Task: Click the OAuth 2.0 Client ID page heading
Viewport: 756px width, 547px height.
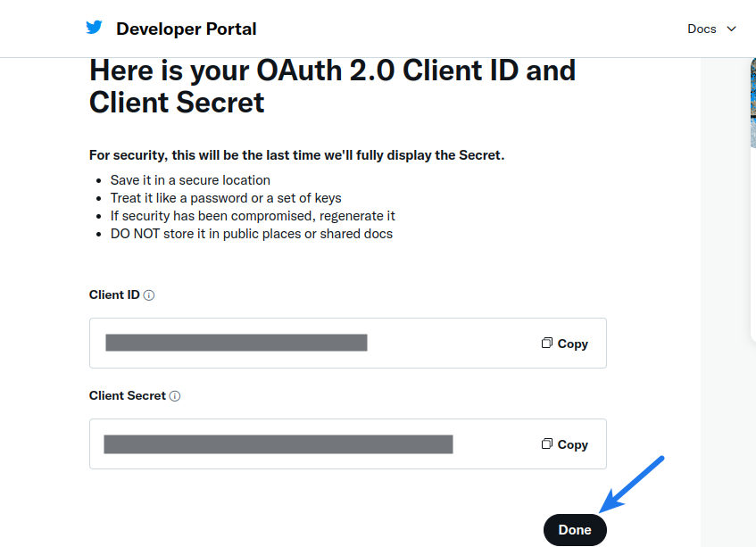Action: (332, 86)
